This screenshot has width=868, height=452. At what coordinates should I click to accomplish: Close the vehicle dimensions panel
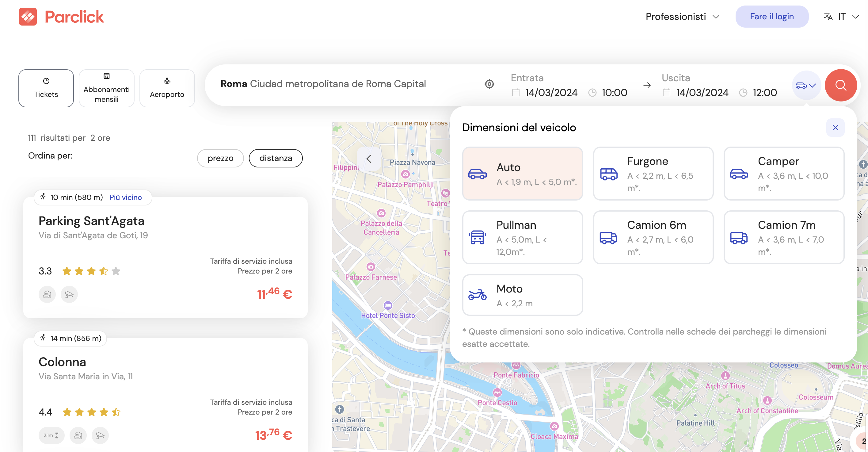click(x=835, y=127)
